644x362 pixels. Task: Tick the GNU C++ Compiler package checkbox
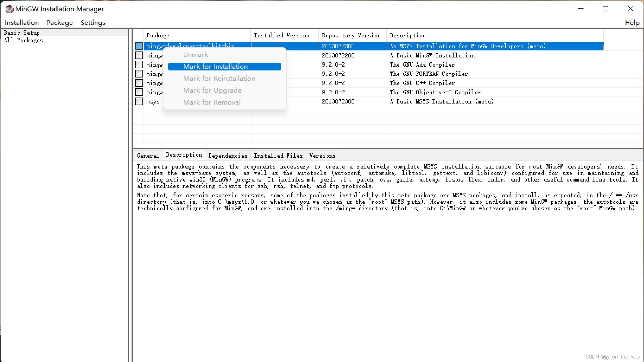139,83
